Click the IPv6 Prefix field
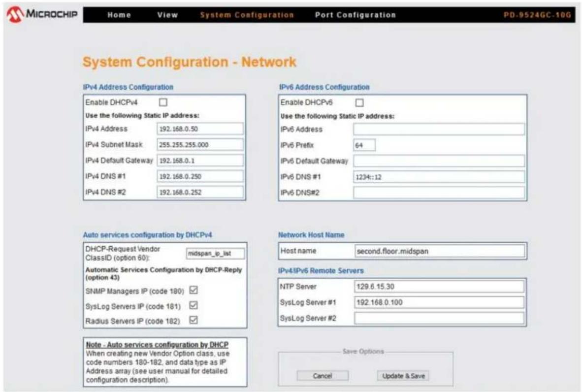This screenshot has height=392, width=582. pos(364,145)
